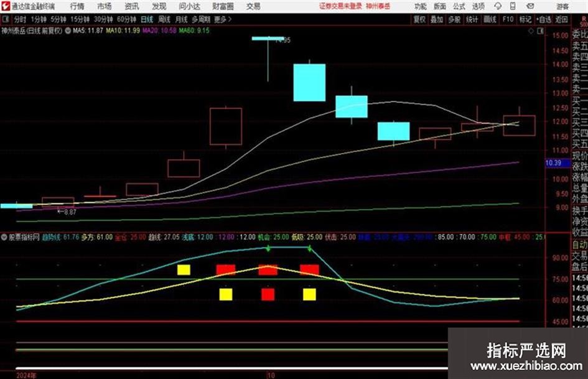The image size is (588, 379).
Task: Click the 画线 drawing button
Action: (490, 19)
